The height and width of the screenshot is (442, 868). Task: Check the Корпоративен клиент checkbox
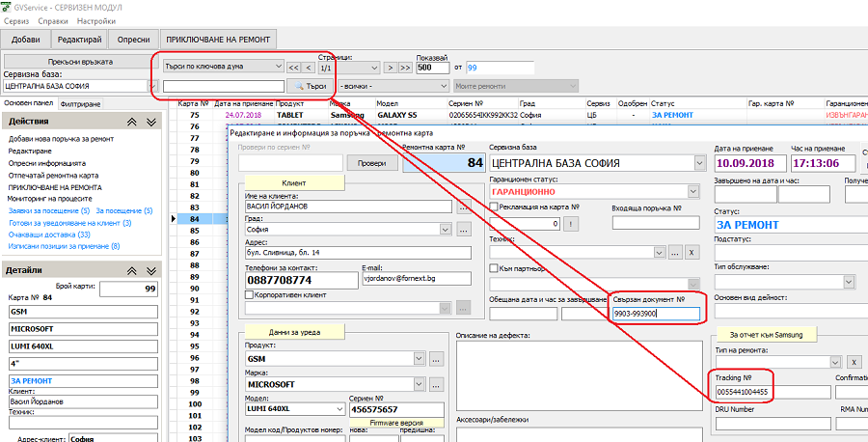[249, 295]
